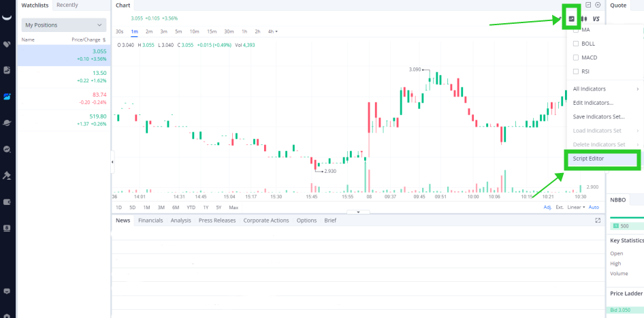Viewport: 644px width, 318px height.
Task: Click the heart icon in left sidebar
Action: (x=7, y=44)
